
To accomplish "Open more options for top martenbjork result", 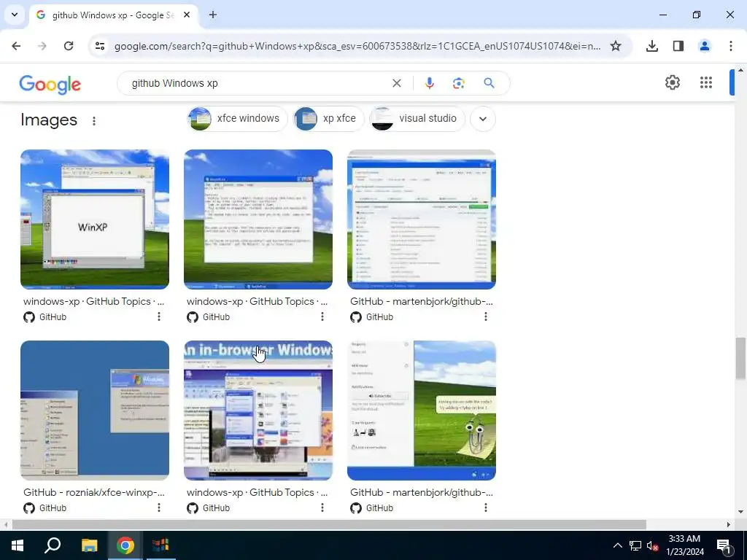I will (x=485, y=316).
